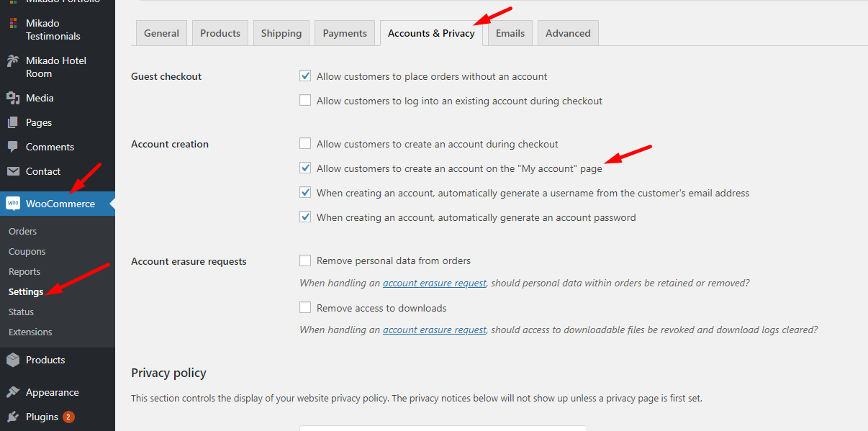Screen dimensions: 868x431
Task: Click the Mikado Testimonials grid icon
Action: [12, 24]
